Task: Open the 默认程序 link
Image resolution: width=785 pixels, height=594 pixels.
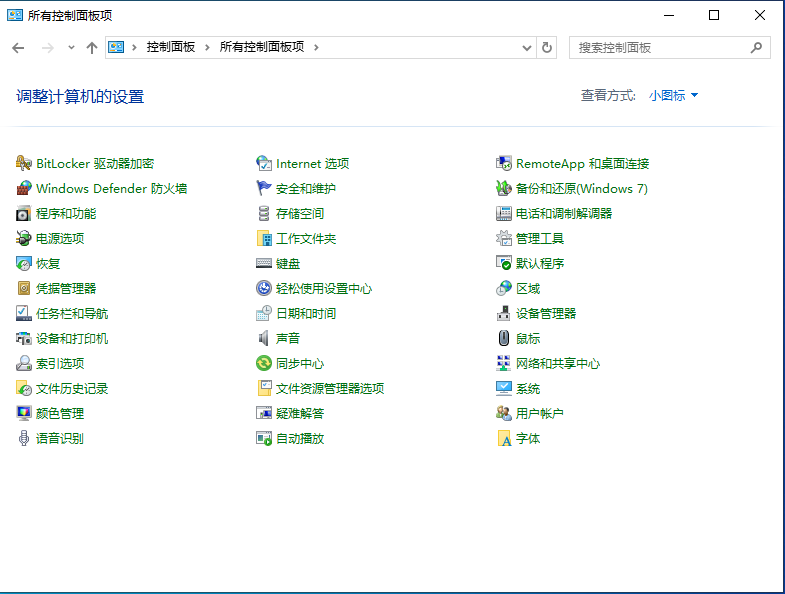Action: (x=540, y=263)
